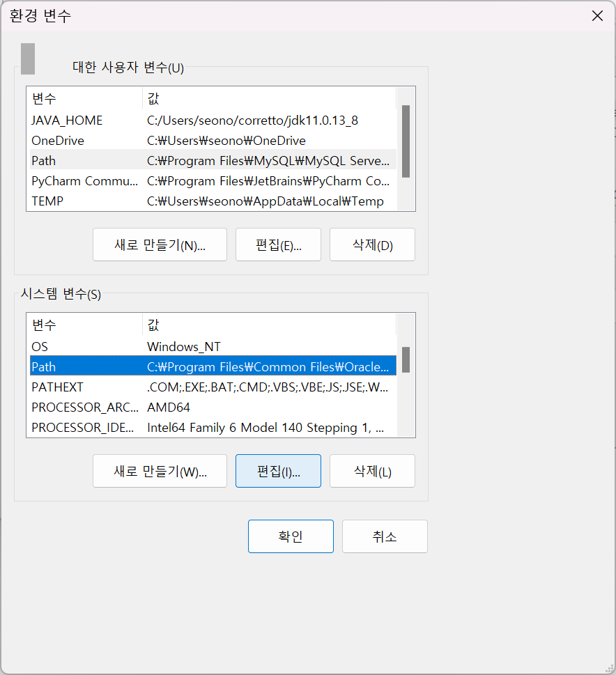Viewport: 616px width, 675px height.
Task: Click 편집(I)... for system variables
Action: (x=278, y=471)
